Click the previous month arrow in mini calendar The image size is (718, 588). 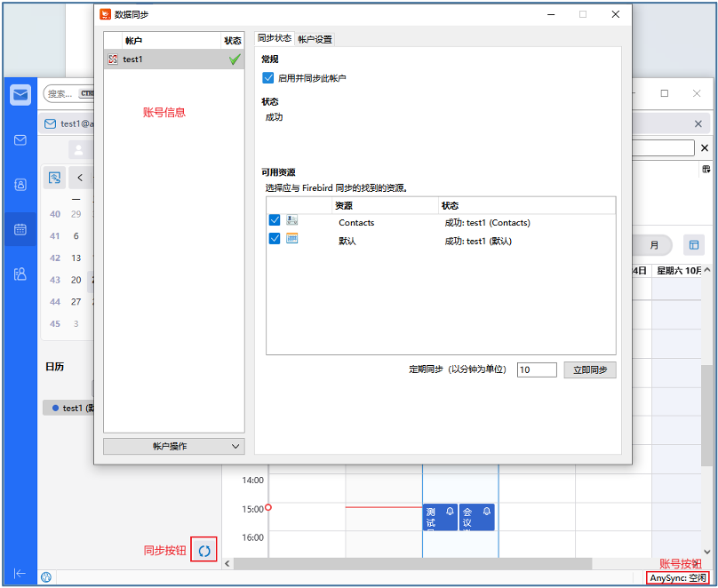tap(80, 178)
